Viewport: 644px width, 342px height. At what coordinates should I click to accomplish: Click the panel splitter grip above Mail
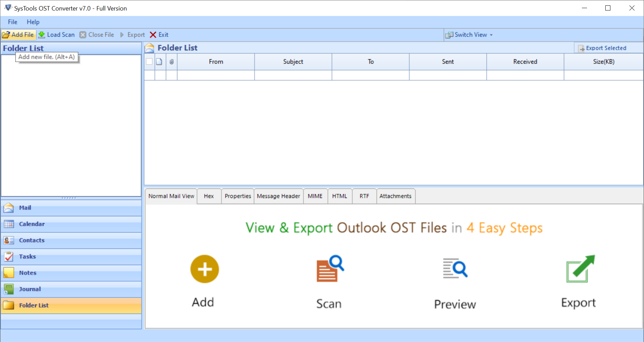pos(69,198)
